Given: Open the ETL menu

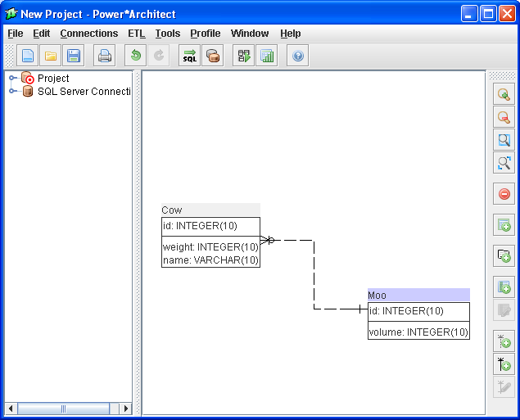Looking at the screenshot, I should tap(136, 34).
